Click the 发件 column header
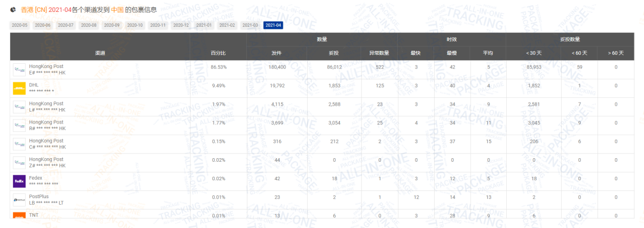Viewport: 644px width, 228px height. pyautogui.click(x=277, y=53)
